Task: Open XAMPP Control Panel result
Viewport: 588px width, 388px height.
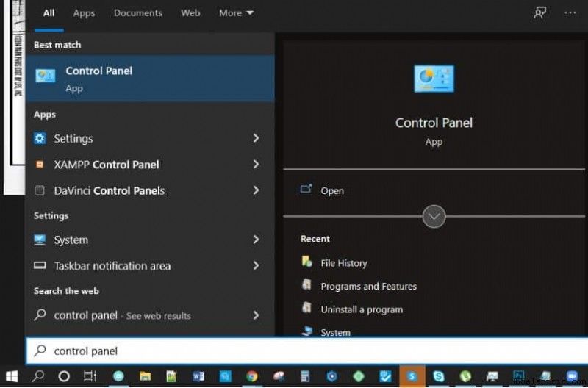Action: pos(151,165)
